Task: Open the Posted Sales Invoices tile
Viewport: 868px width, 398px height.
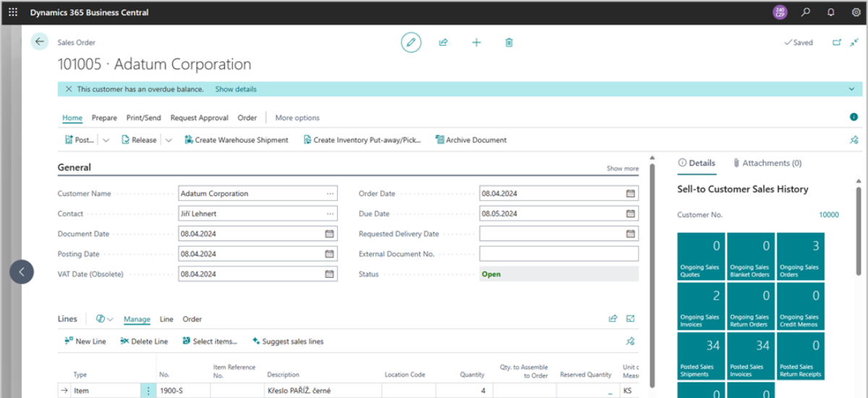Action: 751,355
